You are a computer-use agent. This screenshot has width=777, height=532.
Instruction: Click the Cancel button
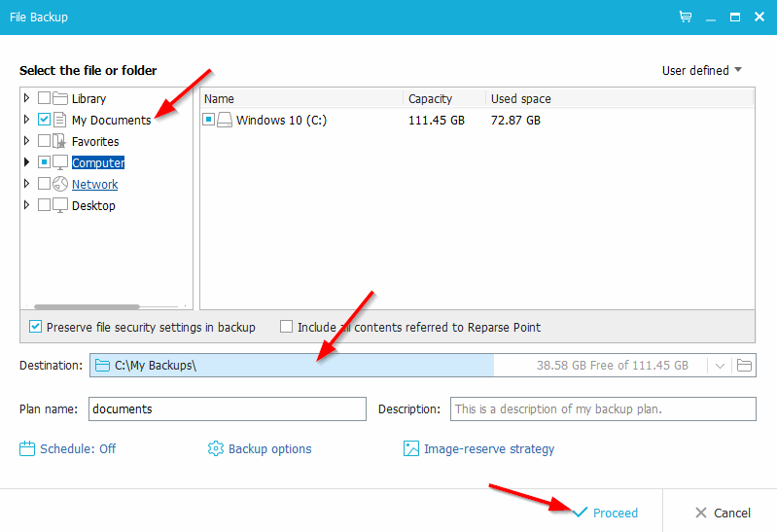click(x=723, y=513)
